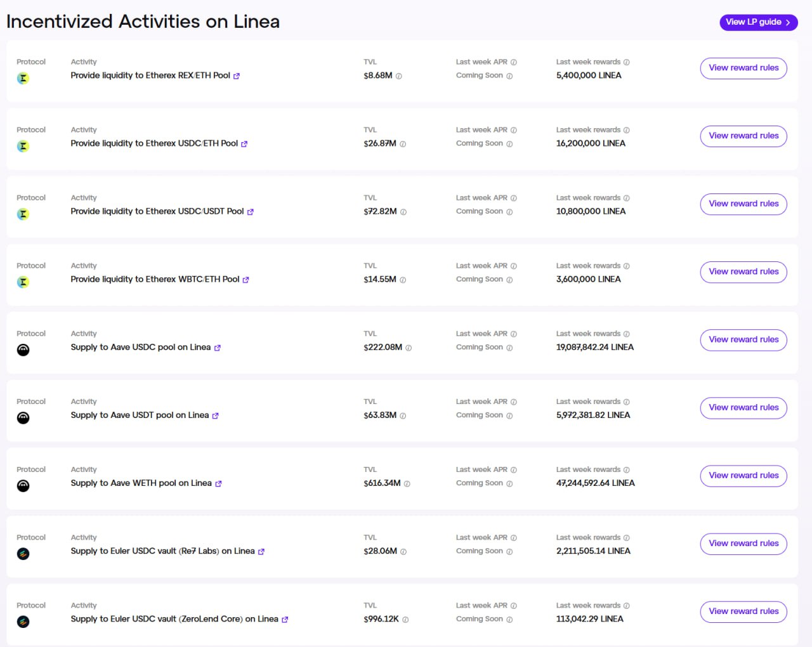The image size is (812, 647).
Task: View reward rules for Euler ZeroLend Core vault
Action: point(743,611)
